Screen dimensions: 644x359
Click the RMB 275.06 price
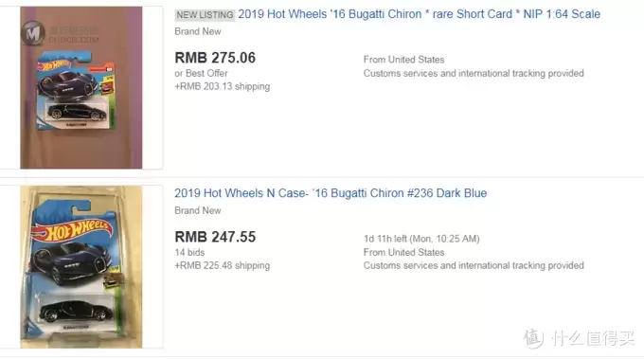pyautogui.click(x=215, y=58)
